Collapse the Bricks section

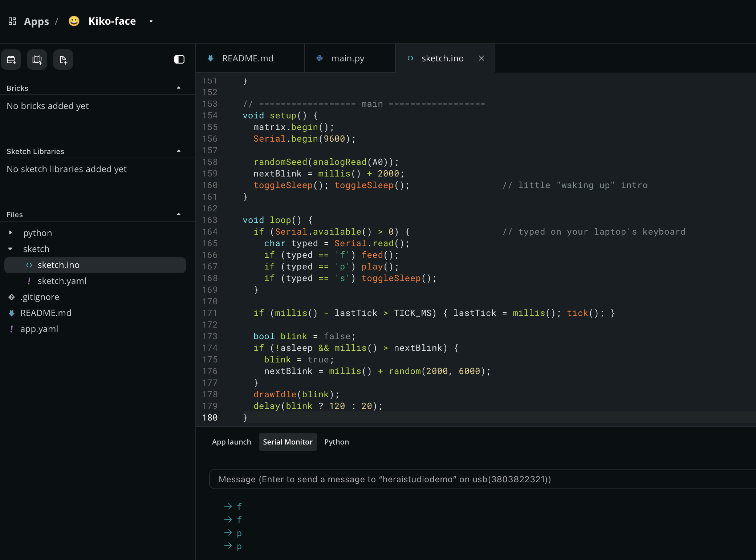pyautogui.click(x=179, y=88)
